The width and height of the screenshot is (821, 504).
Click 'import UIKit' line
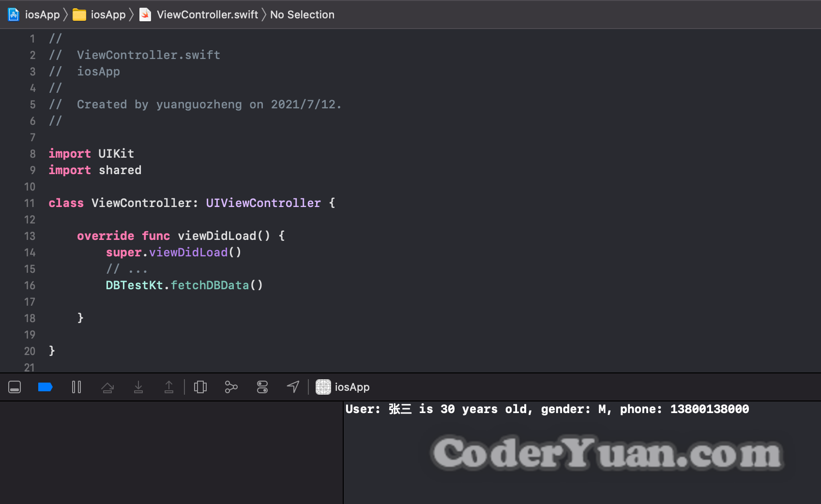click(91, 154)
